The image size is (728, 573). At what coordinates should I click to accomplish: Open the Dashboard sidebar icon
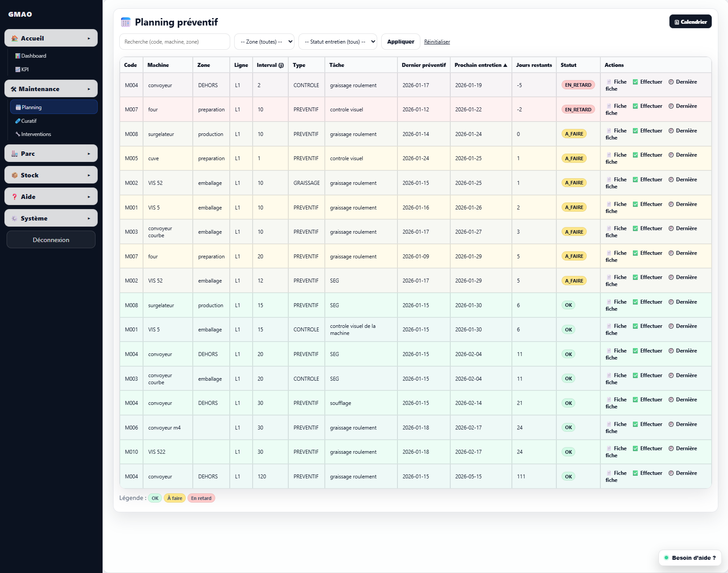18,56
